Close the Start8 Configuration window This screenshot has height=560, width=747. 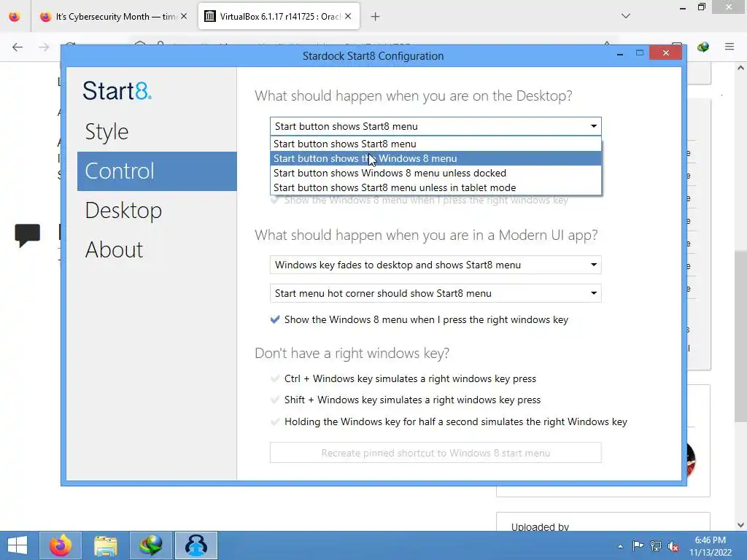click(666, 52)
